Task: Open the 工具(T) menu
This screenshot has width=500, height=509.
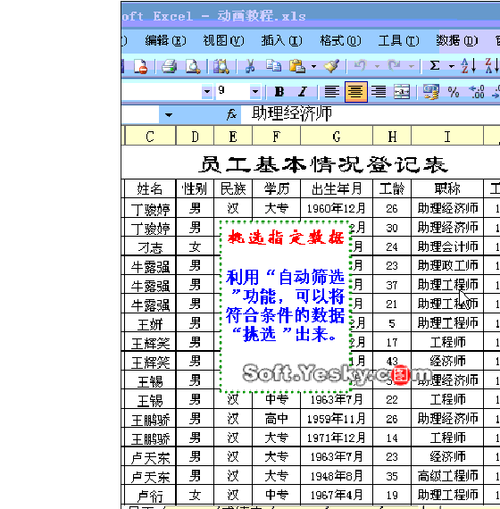Action: coord(399,41)
